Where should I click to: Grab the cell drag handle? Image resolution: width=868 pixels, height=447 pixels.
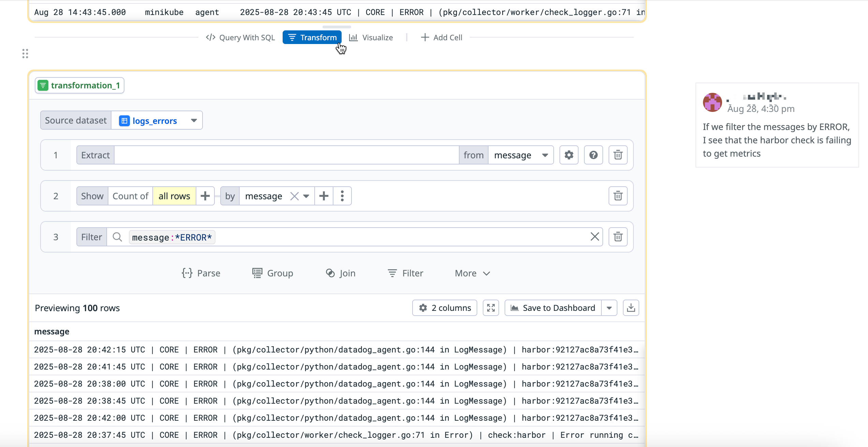(25, 54)
